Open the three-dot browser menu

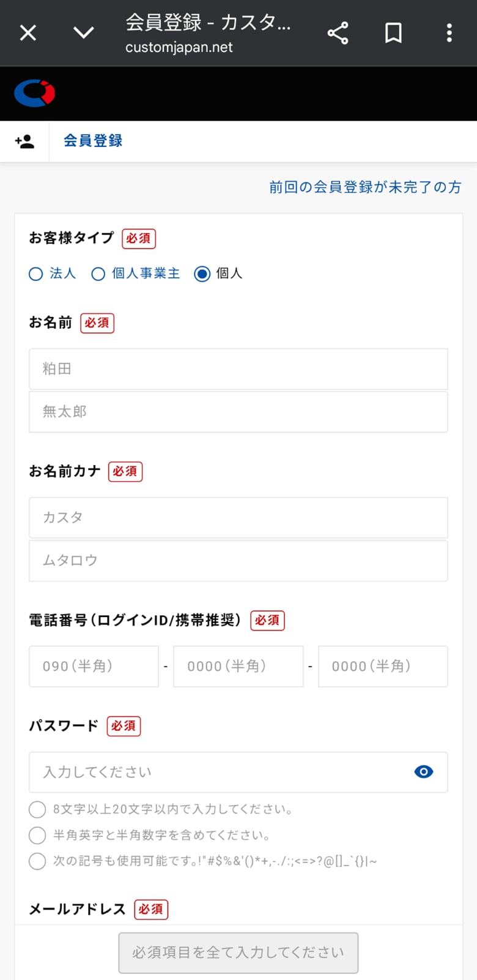point(449,32)
